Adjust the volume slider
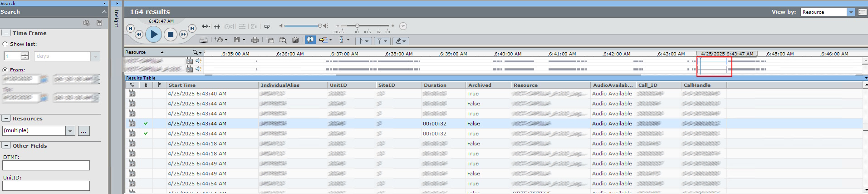 (x=303, y=26)
